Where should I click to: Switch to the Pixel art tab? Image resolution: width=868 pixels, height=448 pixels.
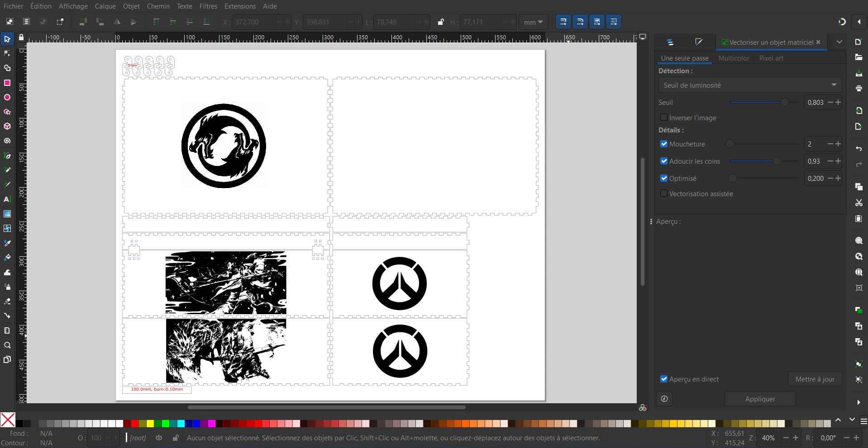tap(771, 58)
